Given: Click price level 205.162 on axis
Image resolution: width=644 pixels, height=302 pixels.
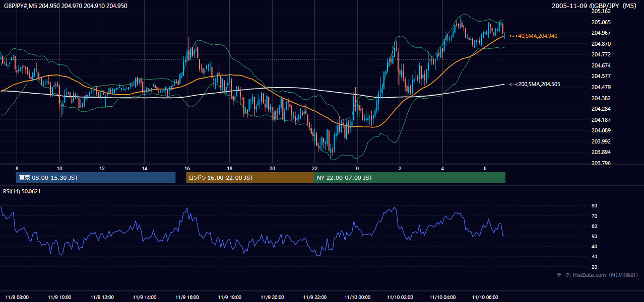Looking at the screenshot, I should click(601, 11).
